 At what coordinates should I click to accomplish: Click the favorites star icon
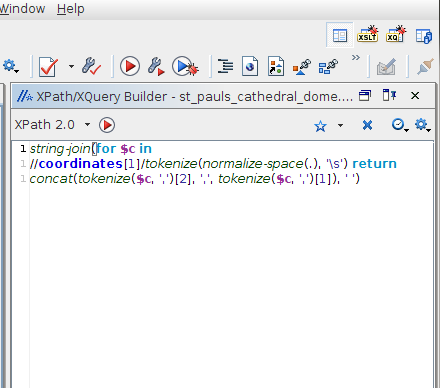coord(320,126)
